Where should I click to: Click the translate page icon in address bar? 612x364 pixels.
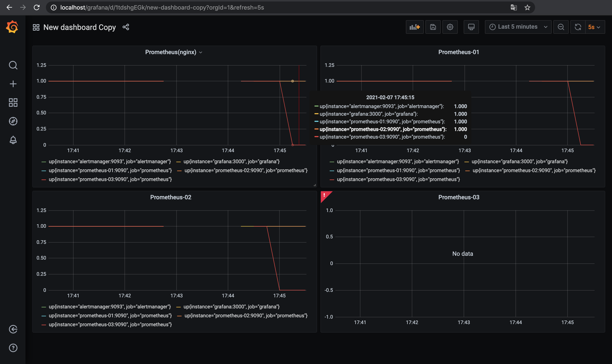514,8
